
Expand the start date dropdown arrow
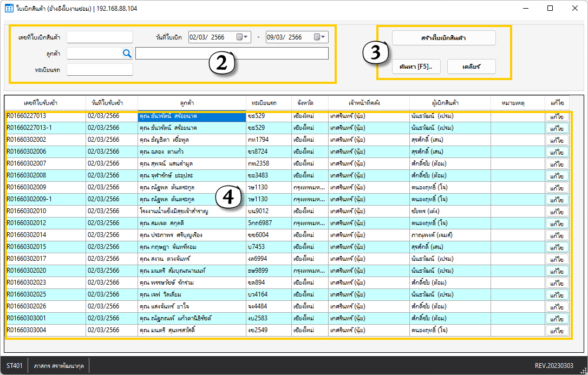[x=247, y=37]
